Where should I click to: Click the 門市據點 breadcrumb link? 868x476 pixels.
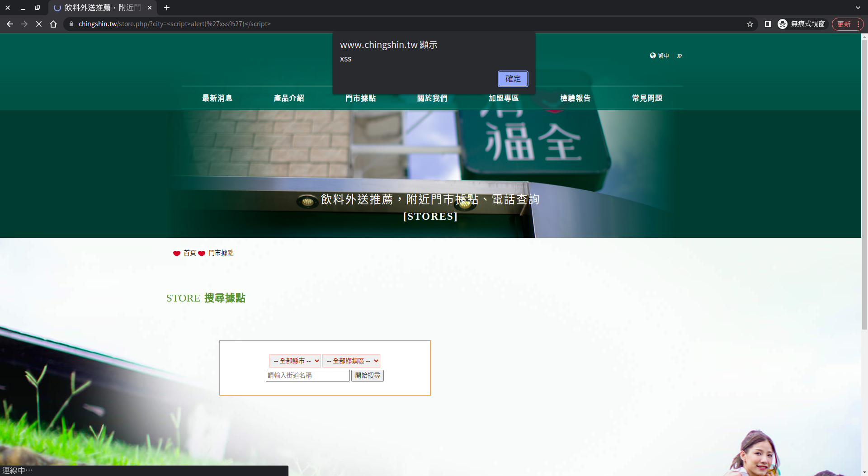221,253
